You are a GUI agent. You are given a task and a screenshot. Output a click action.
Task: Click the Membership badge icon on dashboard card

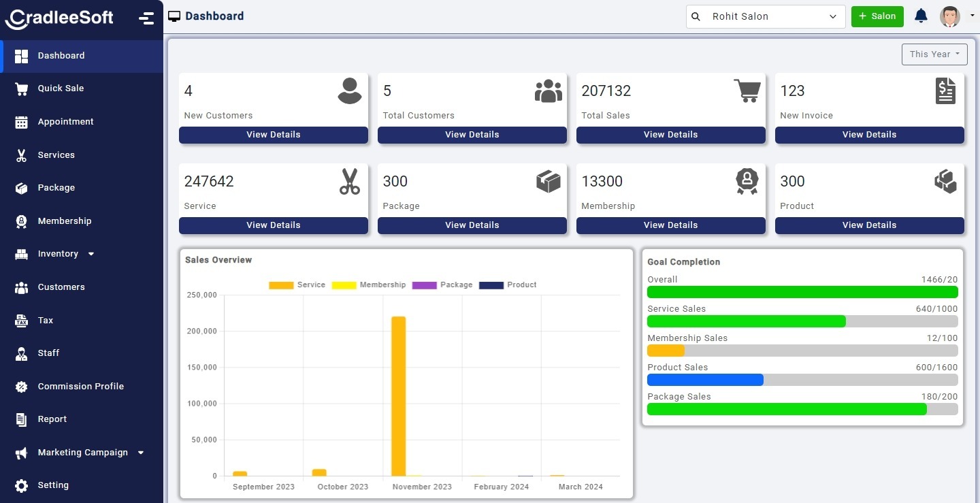(x=747, y=181)
